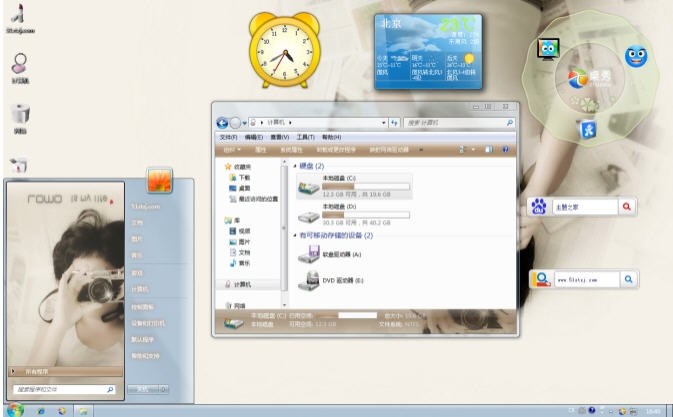The width and height of the screenshot is (673, 417).
Task: Toggle the preview pane icon
Action: pos(489,149)
